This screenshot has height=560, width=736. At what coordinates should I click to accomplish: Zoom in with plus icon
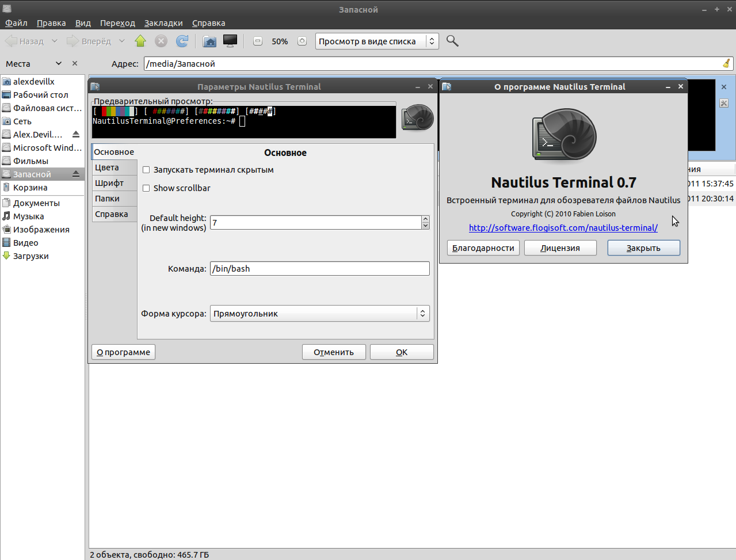(302, 41)
